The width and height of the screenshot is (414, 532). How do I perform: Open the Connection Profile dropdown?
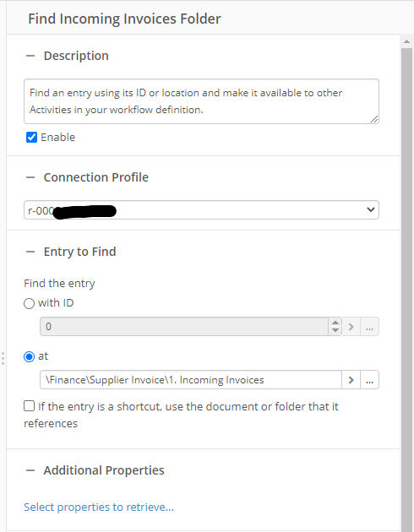tap(201, 210)
